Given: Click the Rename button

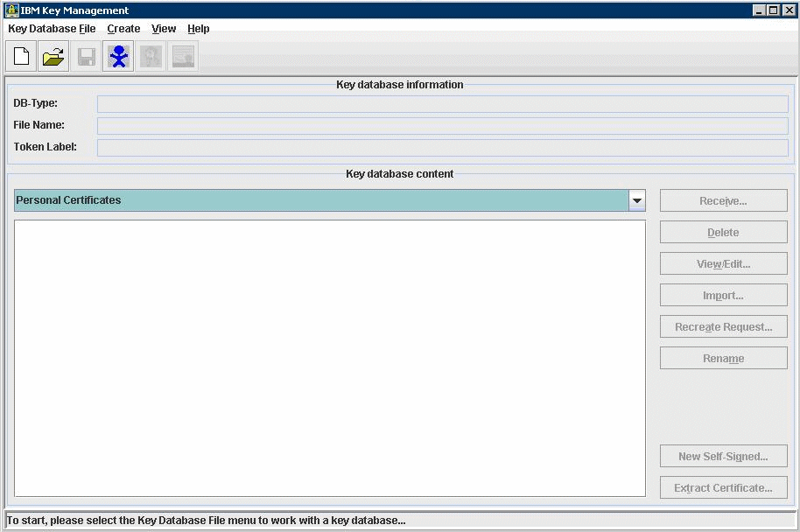Looking at the screenshot, I should (724, 359).
